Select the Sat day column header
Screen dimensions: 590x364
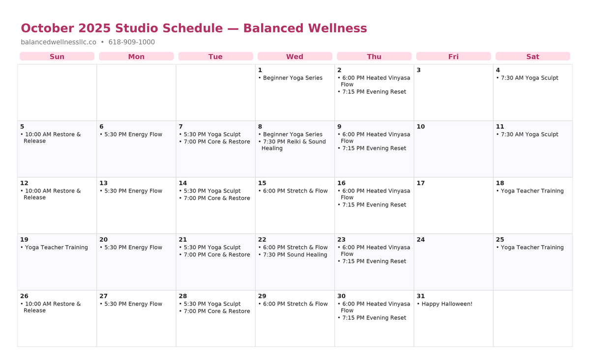pyautogui.click(x=532, y=56)
